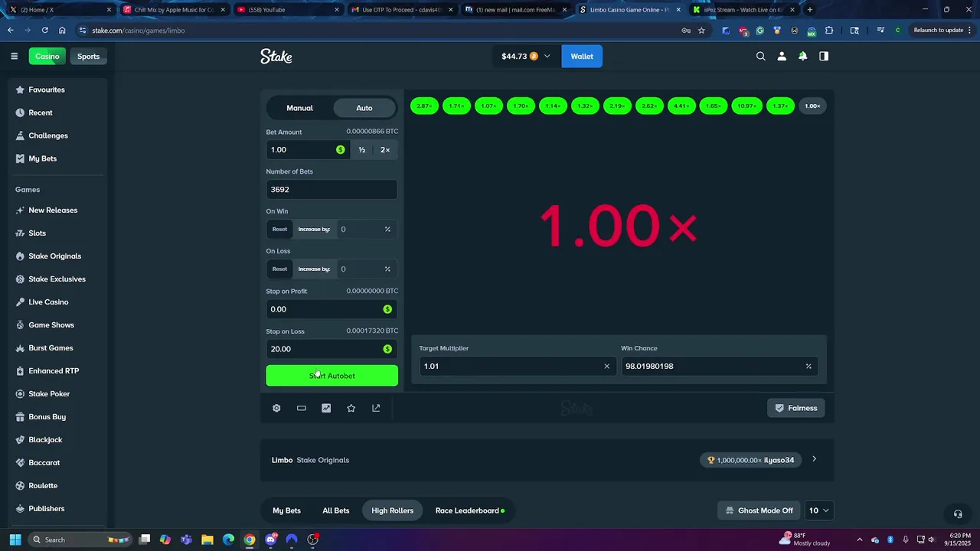Double the bet amount with 2×
Screen dimensions: 980x551
pos(385,149)
